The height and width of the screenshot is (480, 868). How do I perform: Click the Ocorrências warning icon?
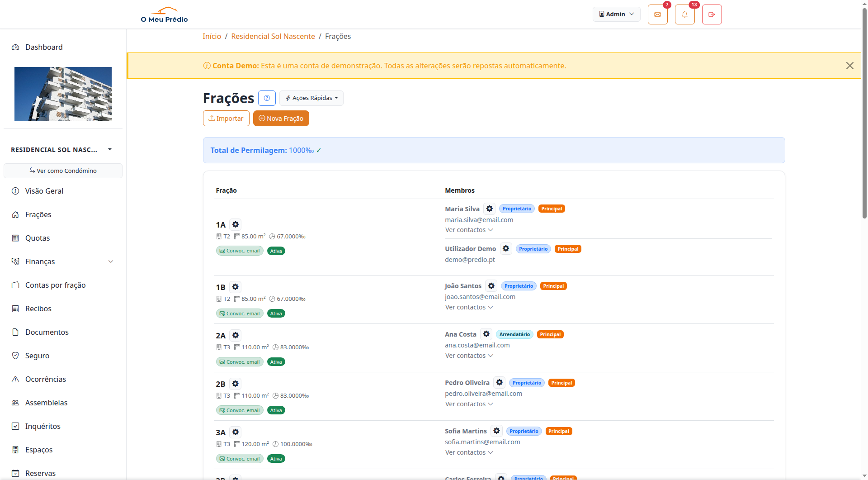[x=15, y=379]
